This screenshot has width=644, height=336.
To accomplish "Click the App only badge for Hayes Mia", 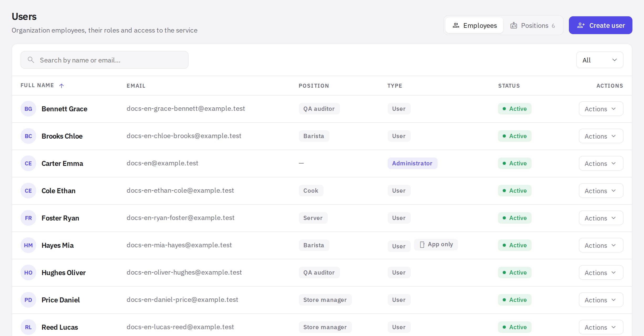I will 436,244.
